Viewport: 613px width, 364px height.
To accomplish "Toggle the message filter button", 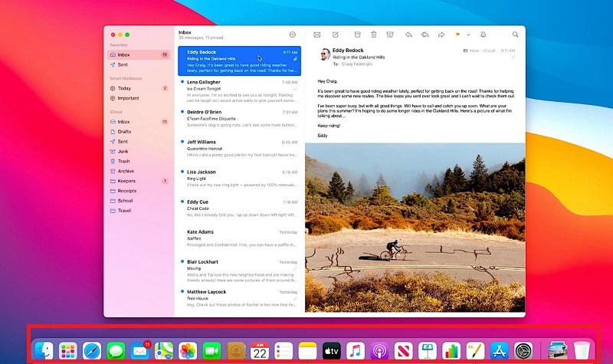I will 292,34.
